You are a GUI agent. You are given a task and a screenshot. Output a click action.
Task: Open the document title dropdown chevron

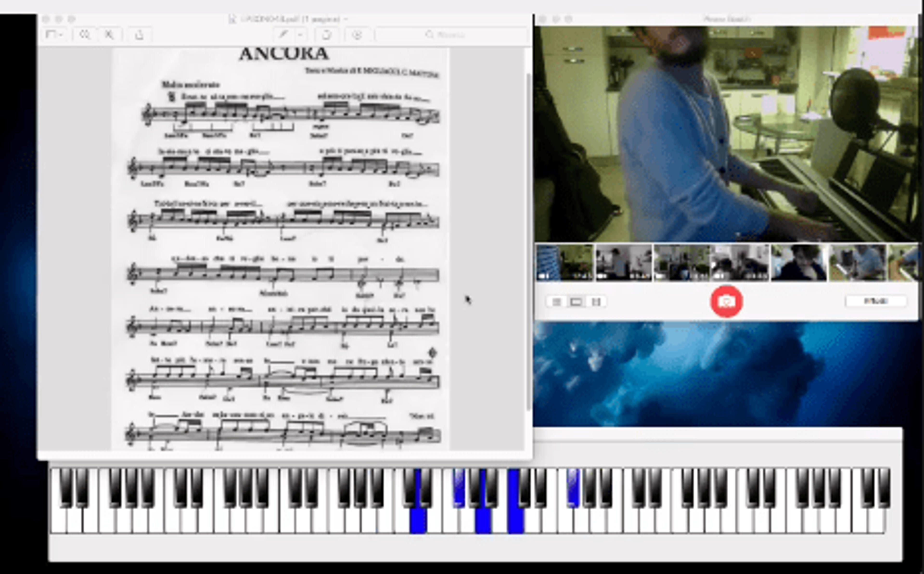(x=346, y=19)
